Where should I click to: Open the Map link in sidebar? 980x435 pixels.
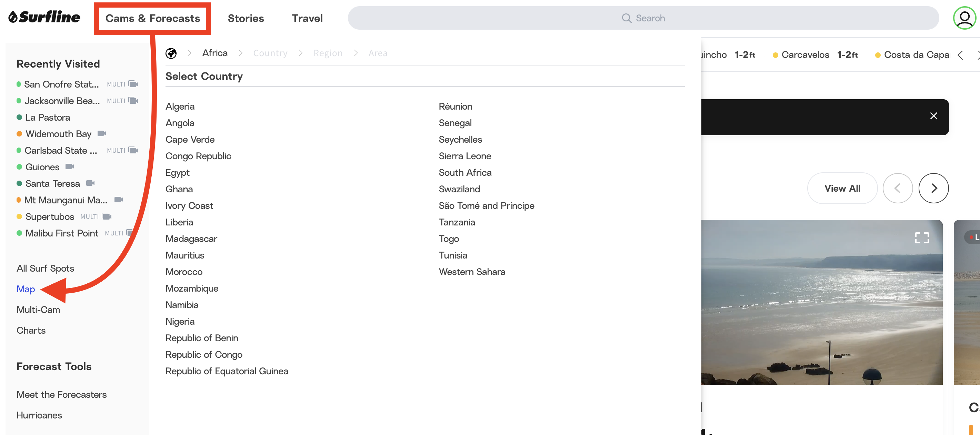26,289
